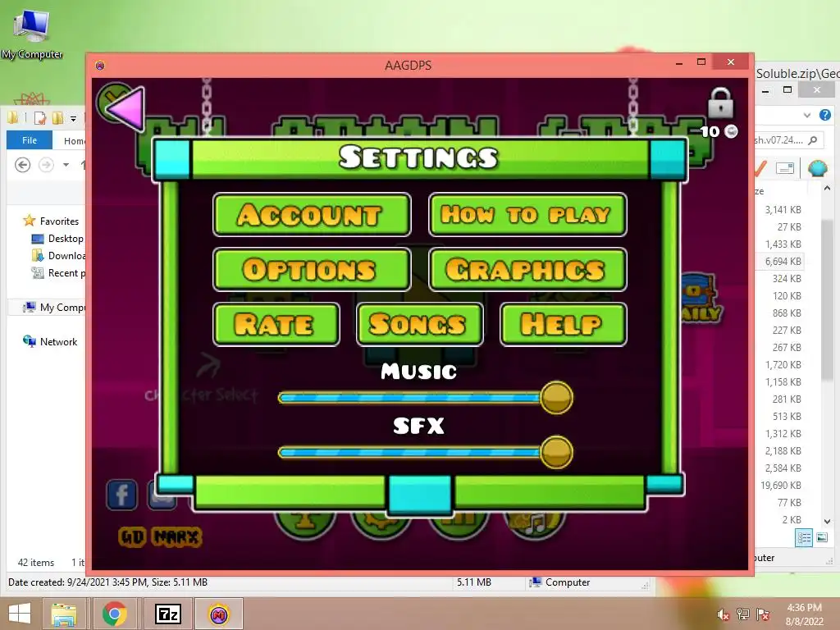The width and height of the screenshot is (840, 630).
Task: Click the search magnifier in right window
Action: point(813,140)
